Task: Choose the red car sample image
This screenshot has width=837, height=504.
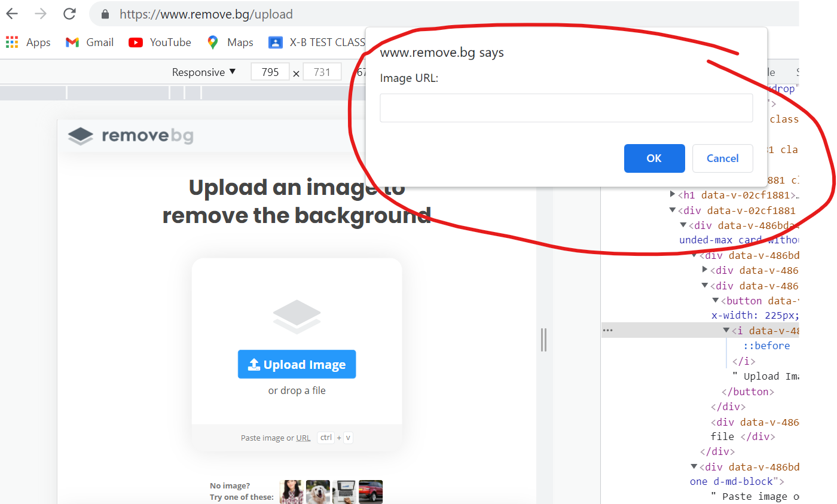Action: coord(371,492)
